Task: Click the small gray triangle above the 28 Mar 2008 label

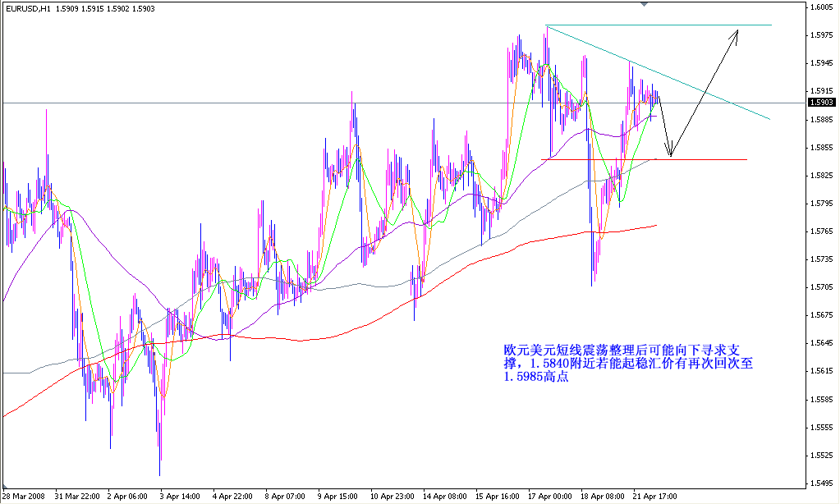Action: 6,487
